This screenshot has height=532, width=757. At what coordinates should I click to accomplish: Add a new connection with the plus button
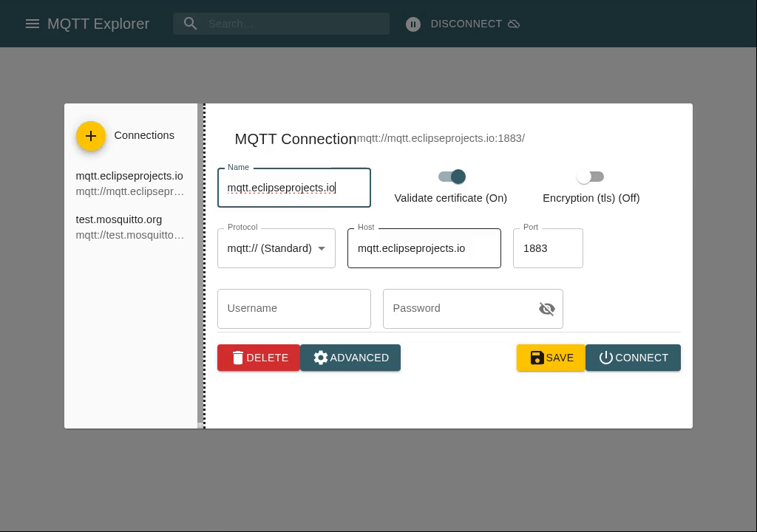91,136
